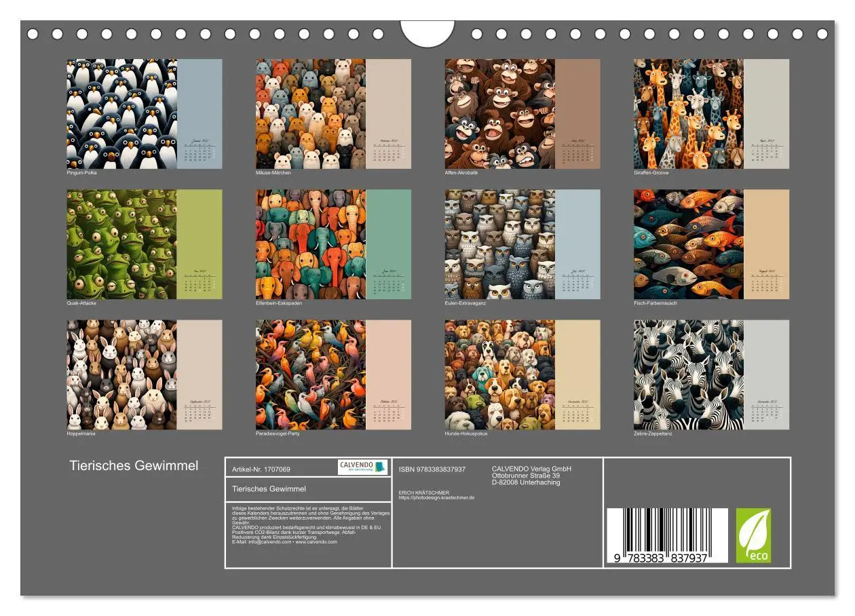
Task: Click the light blue January calendar panel
Action: pyautogui.click(x=199, y=114)
